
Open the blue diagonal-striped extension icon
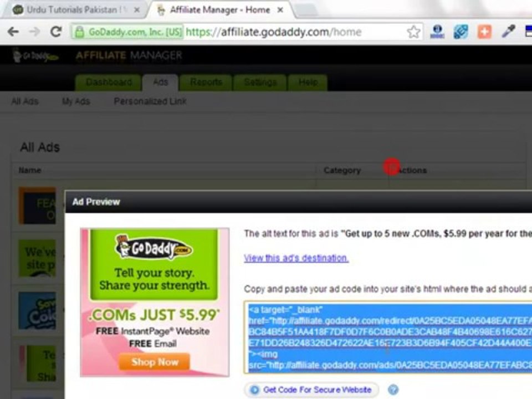(x=461, y=32)
